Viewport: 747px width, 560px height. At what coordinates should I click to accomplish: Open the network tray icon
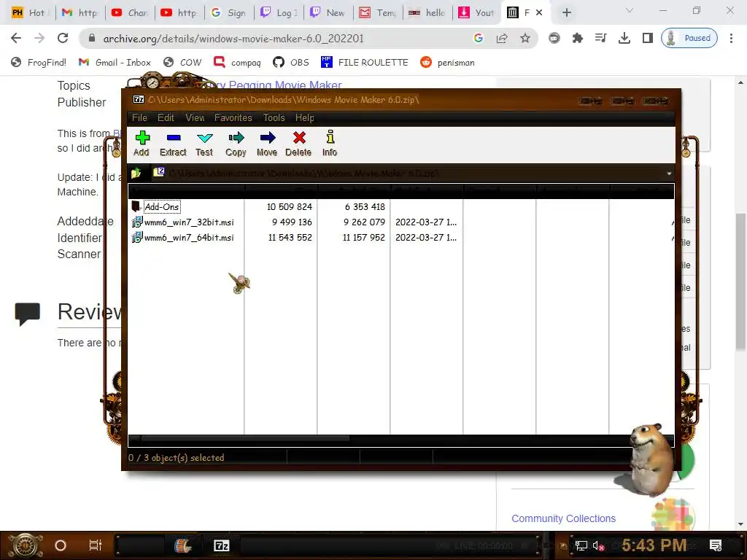click(581, 545)
